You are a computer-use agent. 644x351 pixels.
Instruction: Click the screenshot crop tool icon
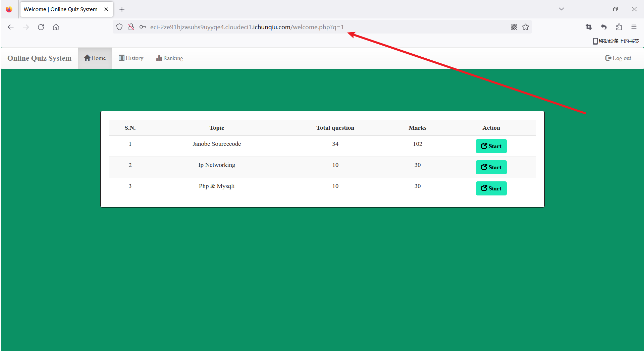(x=589, y=27)
